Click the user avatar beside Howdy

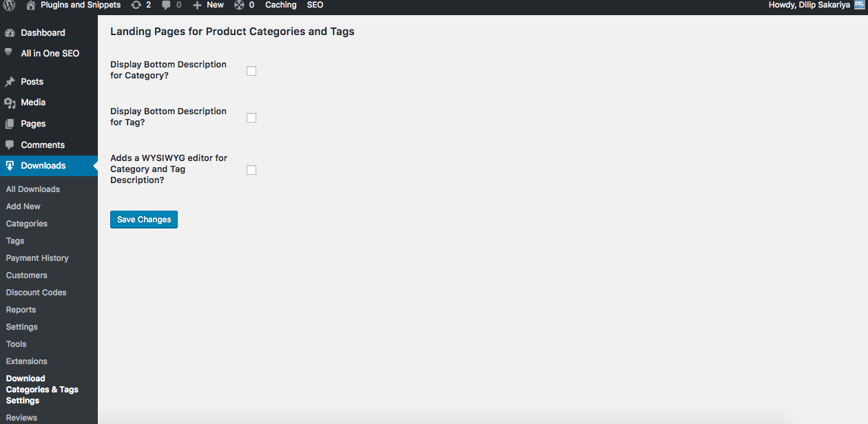[859, 5]
